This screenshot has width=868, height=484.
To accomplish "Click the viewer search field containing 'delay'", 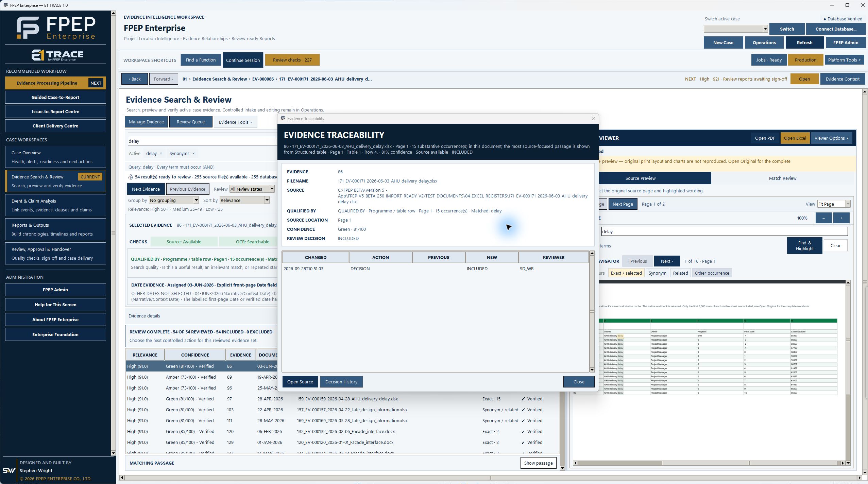I will (x=724, y=231).
